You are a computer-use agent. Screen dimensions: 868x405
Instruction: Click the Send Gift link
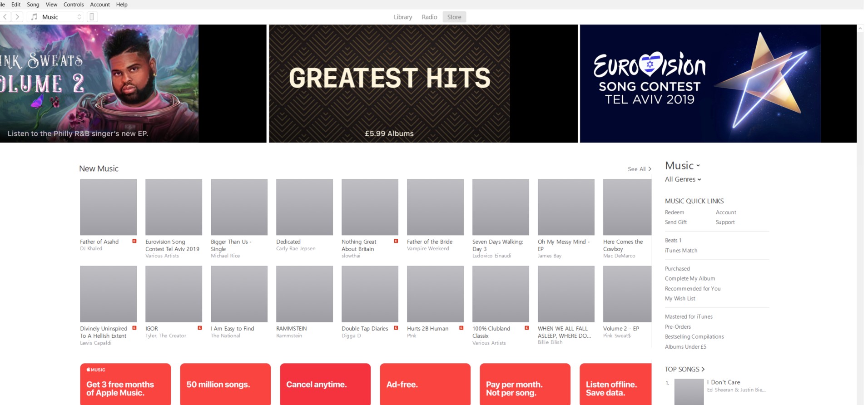[x=676, y=222]
